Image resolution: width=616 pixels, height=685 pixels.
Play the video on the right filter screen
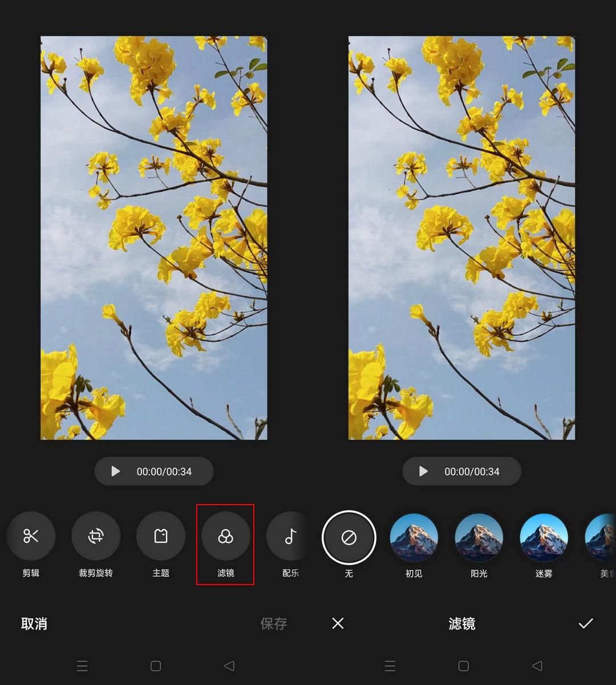[x=424, y=471]
